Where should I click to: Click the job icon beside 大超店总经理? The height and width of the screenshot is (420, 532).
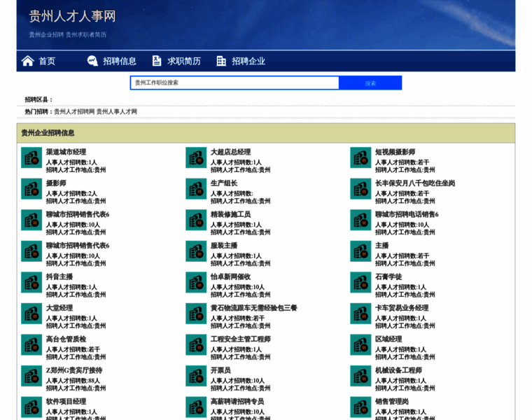[196, 157]
